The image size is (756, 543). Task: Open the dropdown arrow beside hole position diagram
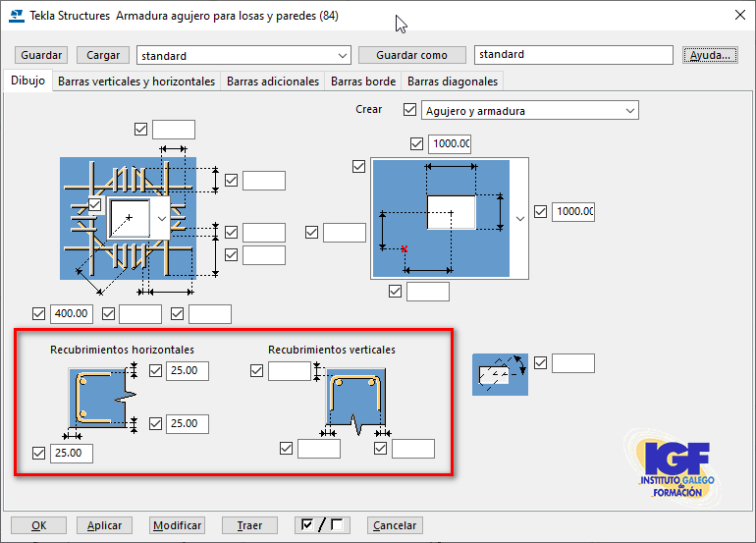pyautogui.click(x=519, y=218)
